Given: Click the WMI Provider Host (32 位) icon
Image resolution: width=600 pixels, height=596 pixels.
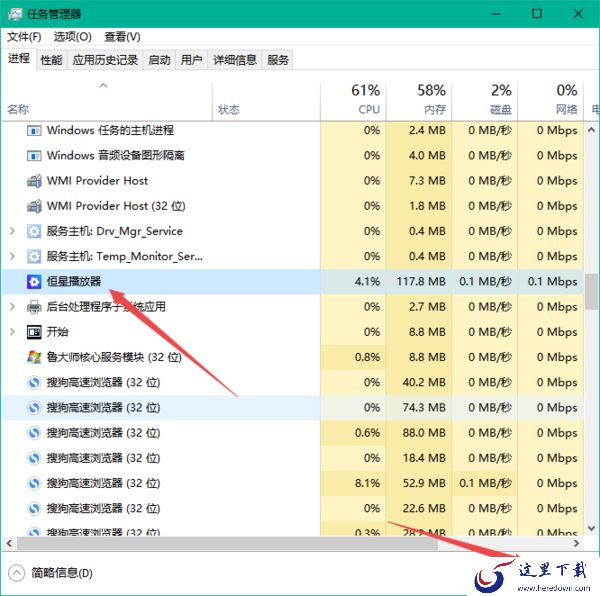Looking at the screenshot, I should click(x=34, y=206).
